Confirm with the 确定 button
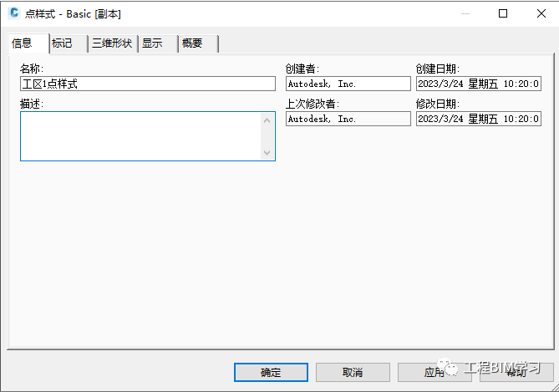This screenshot has width=559, height=392. coord(271,373)
